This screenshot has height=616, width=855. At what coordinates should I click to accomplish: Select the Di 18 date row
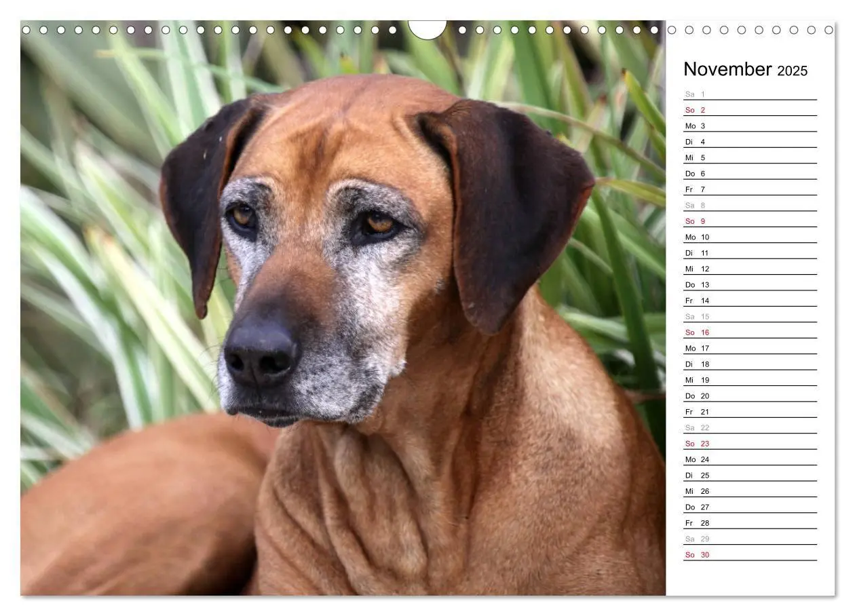[750, 364]
